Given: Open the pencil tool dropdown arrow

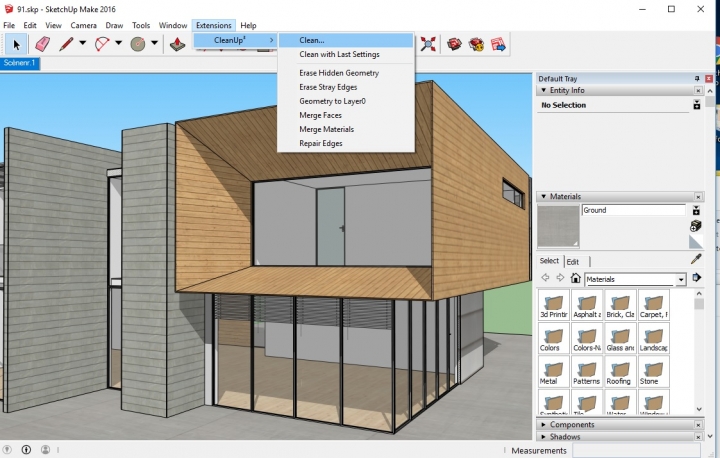Looking at the screenshot, I should pyautogui.click(x=83, y=43).
